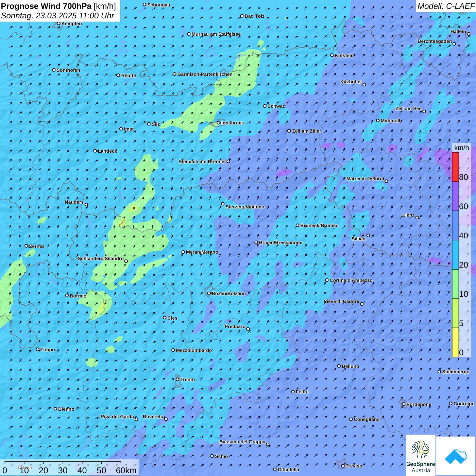Screen dimensions: 476x476
Task: Click the Schlanders/Silandro label
Action: click(x=101, y=258)
